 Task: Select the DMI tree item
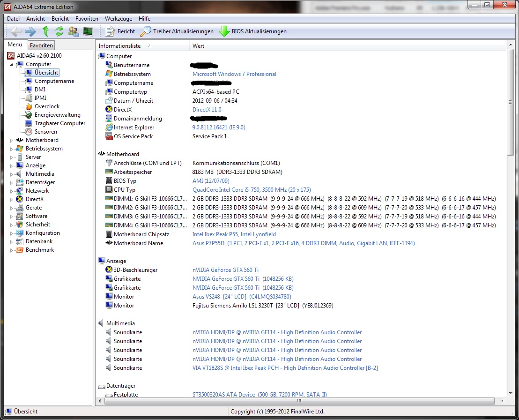pos(40,90)
